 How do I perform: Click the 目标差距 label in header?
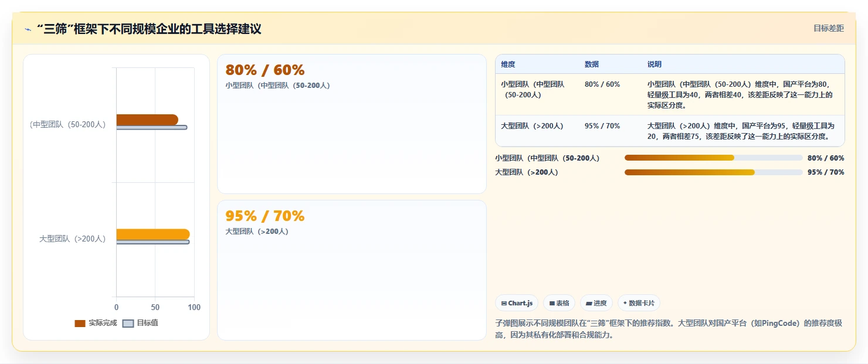coord(829,28)
